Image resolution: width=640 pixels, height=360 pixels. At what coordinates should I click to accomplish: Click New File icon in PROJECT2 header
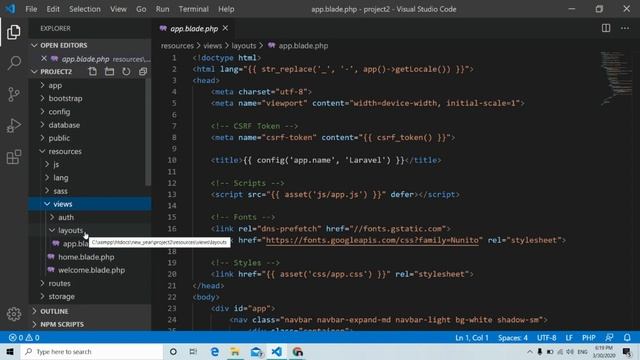coord(93,71)
